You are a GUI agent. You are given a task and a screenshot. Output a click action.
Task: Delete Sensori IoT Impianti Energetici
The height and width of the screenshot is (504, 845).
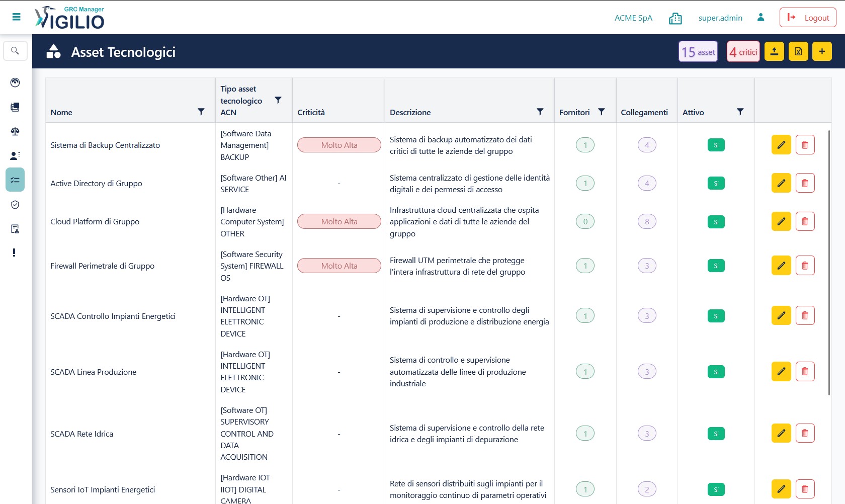[805, 489]
